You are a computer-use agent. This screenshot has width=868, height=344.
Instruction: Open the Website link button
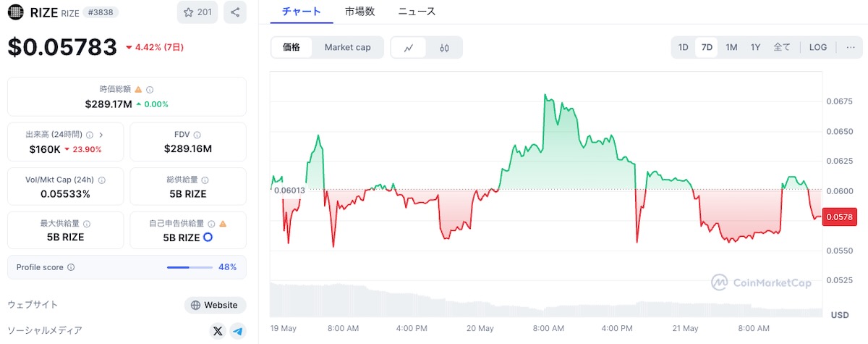point(215,305)
